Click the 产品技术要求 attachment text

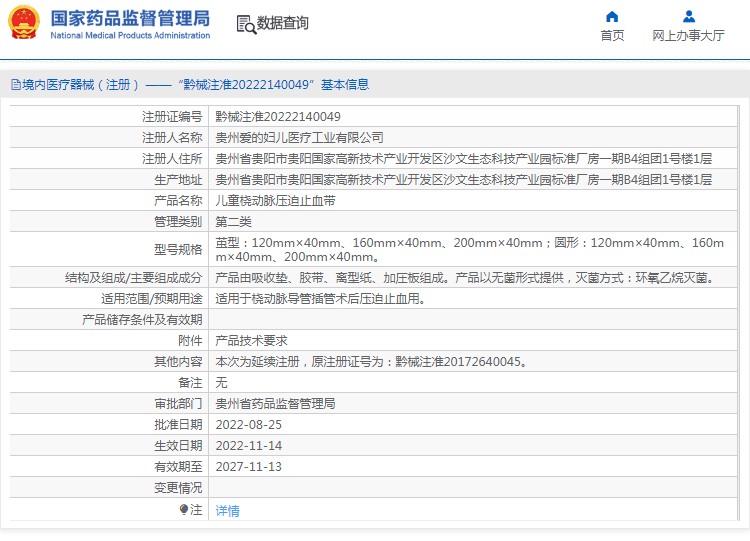251,341
